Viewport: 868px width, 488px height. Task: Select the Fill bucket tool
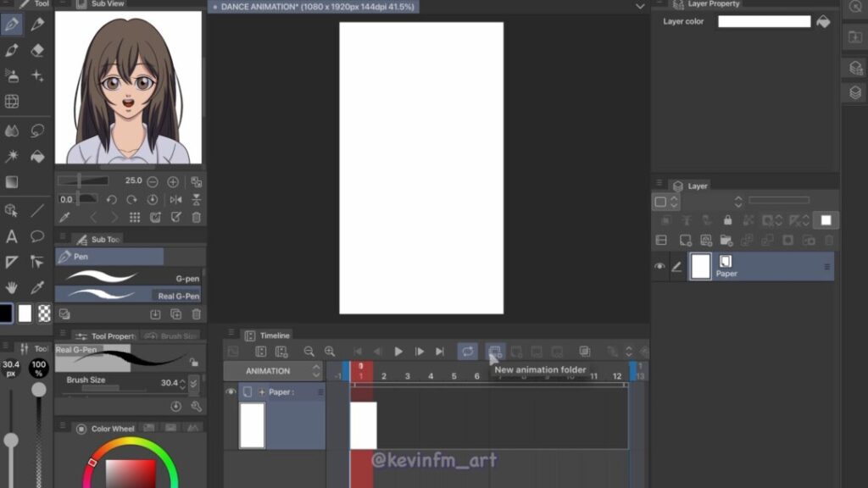37,157
